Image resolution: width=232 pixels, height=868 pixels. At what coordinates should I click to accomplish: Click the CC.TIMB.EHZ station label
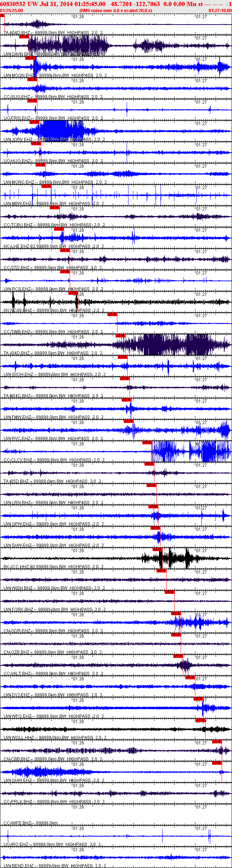(17, 332)
